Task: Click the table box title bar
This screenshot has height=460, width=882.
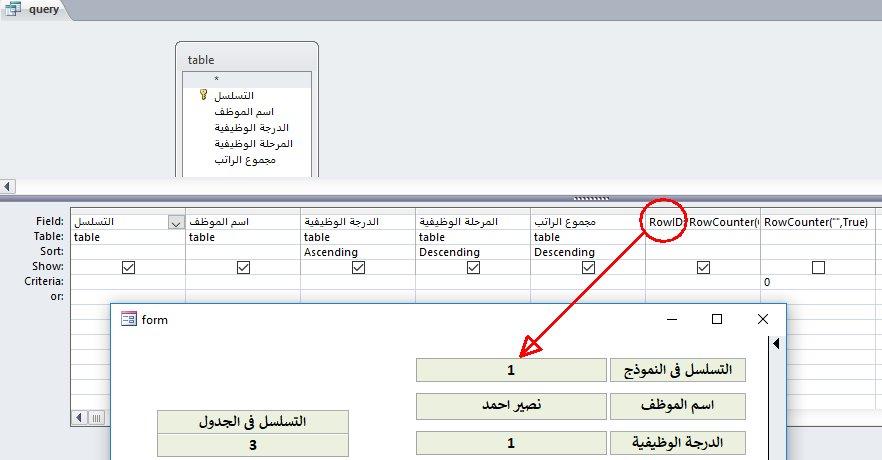Action: pos(247,59)
